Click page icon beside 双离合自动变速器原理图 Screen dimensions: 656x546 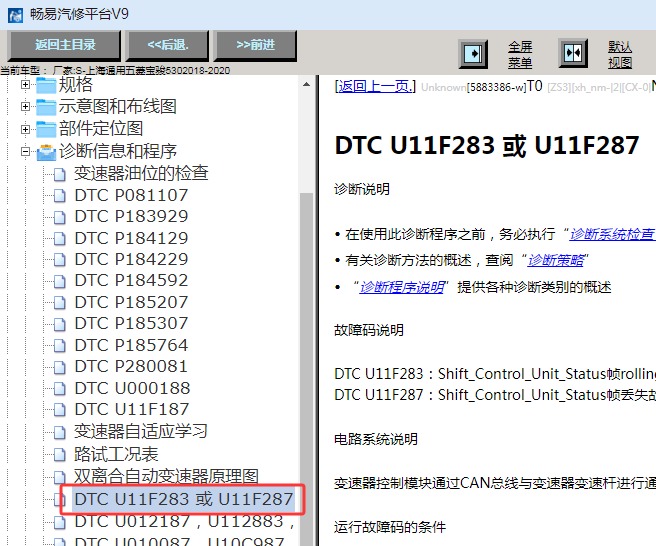[59, 477]
